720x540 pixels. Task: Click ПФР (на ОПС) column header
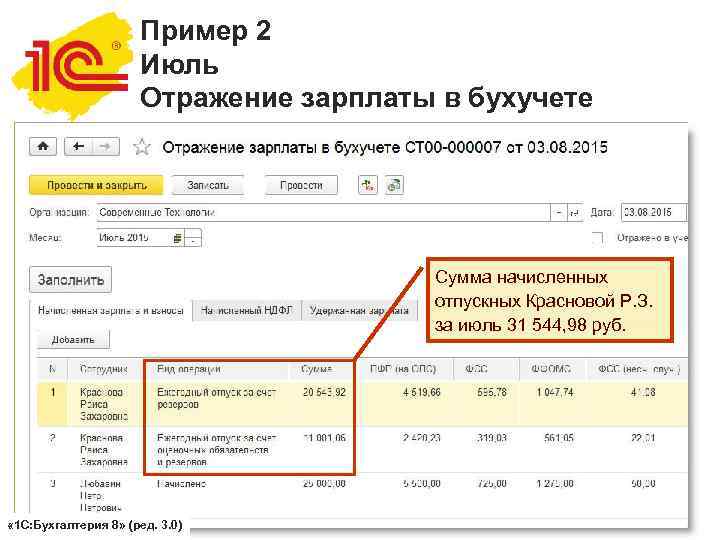(403, 369)
